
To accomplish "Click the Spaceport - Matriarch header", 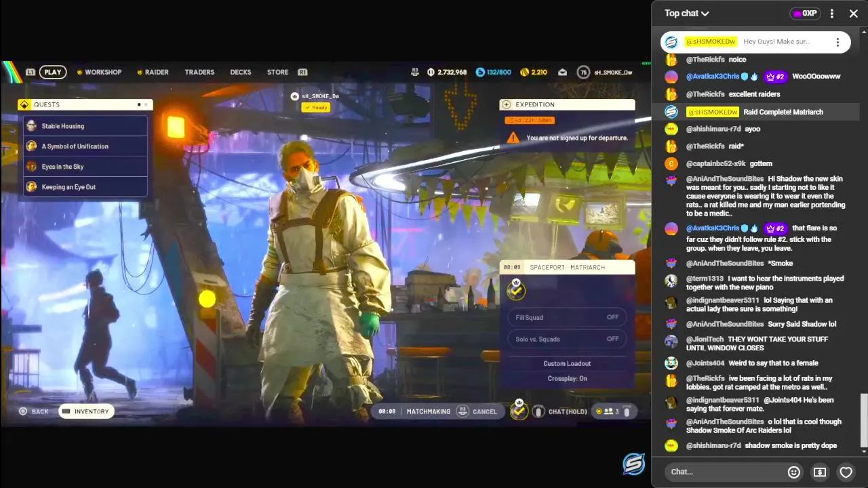I will (567, 267).
